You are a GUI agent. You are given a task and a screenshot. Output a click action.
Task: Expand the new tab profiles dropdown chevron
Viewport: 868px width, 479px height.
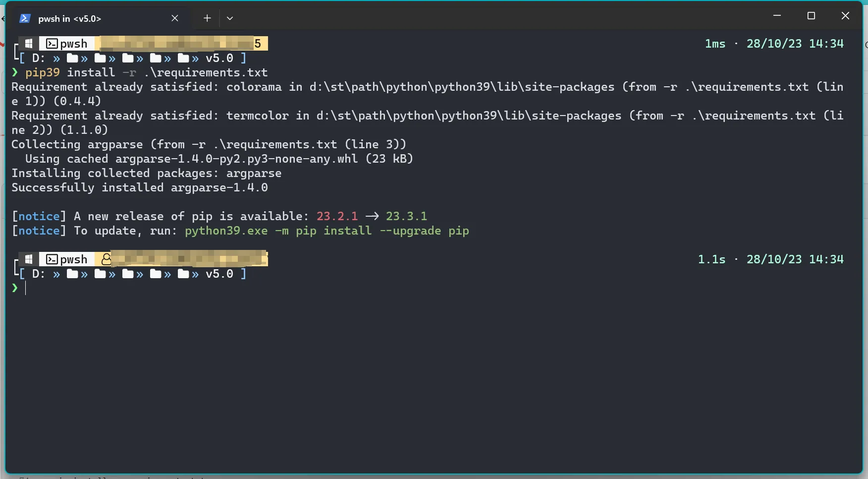(230, 18)
